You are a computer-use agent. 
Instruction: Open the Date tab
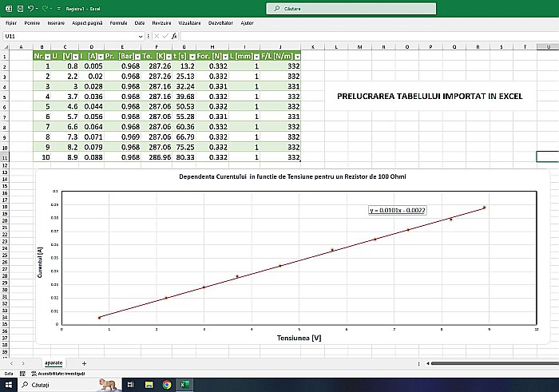[x=140, y=23]
